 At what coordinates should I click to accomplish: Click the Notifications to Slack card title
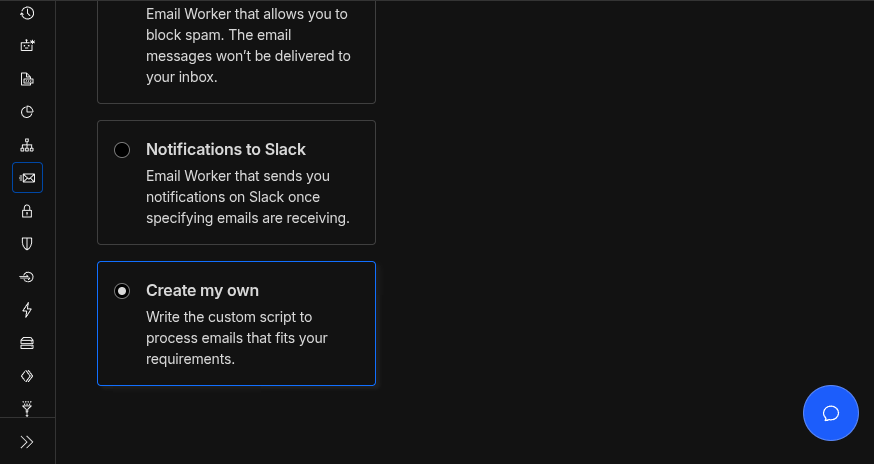226,149
